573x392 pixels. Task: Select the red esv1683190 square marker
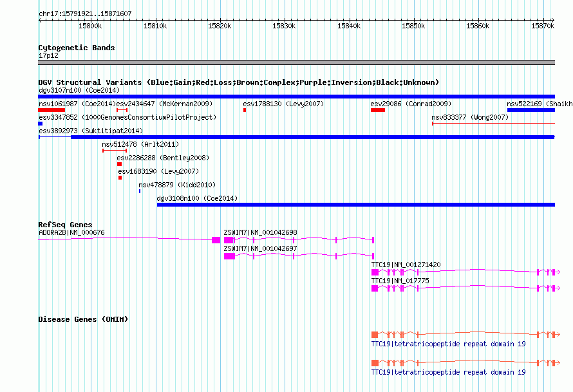[x=120, y=178]
